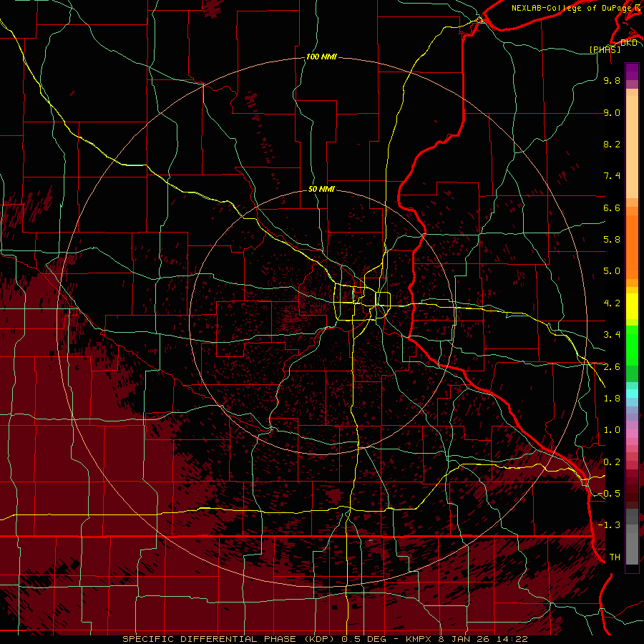Click the 5.8 value on the scale
The image size is (644, 644).
612,240
